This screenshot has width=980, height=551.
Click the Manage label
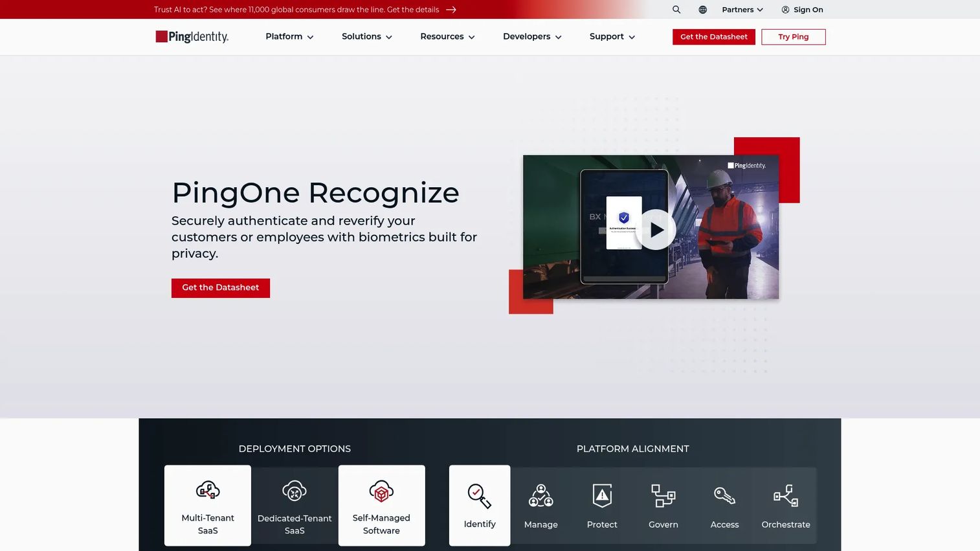pyautogui.click(x=541, y=524)
